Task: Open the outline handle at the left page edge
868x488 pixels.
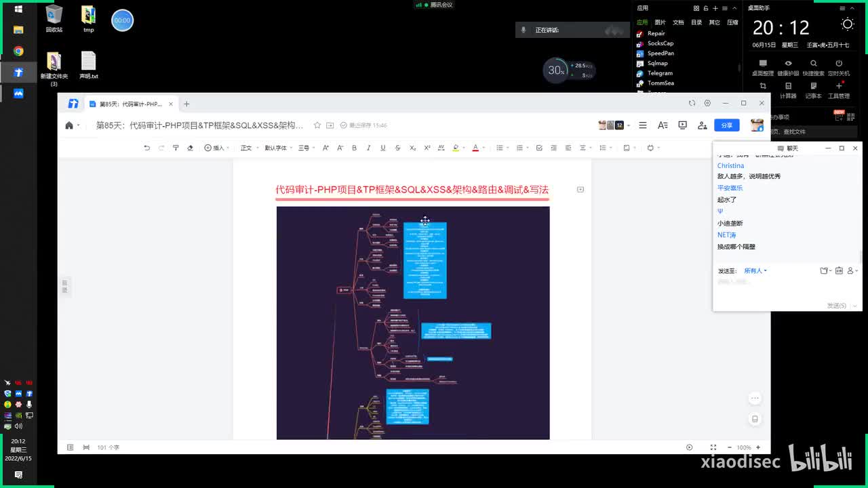Action: point(65,287)
